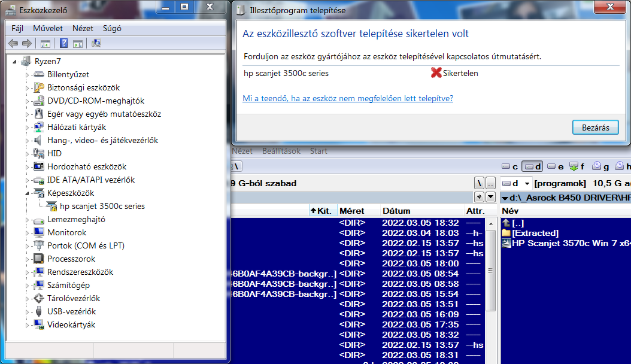
Task: Select the Tárolóvezérlők icon
Action: tap(39, 298)
